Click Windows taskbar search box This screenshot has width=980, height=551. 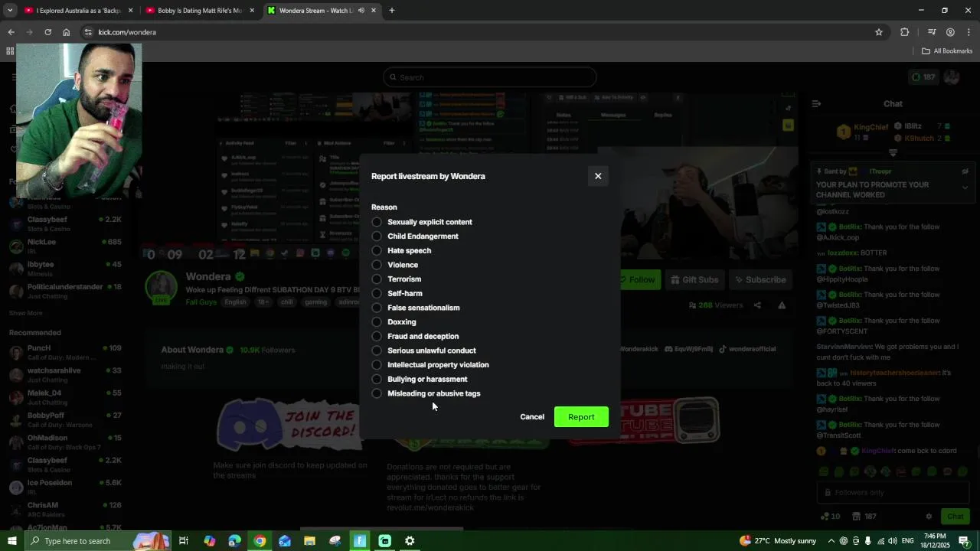pyautogui.click(x=98, y=541)
